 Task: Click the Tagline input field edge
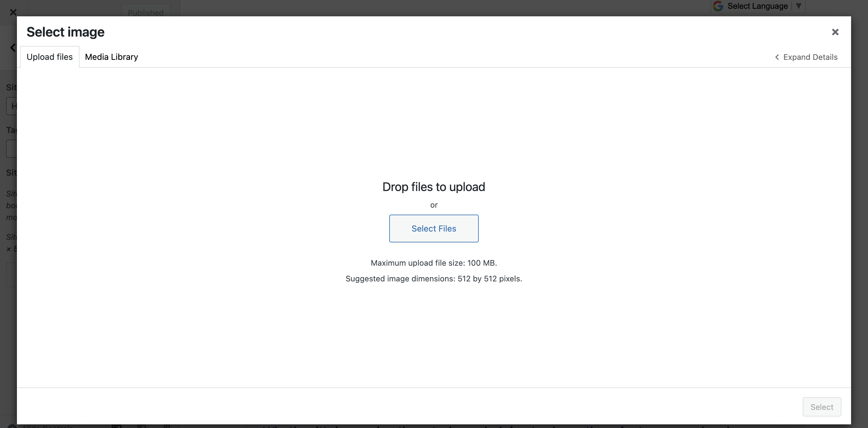pos(11,149)
